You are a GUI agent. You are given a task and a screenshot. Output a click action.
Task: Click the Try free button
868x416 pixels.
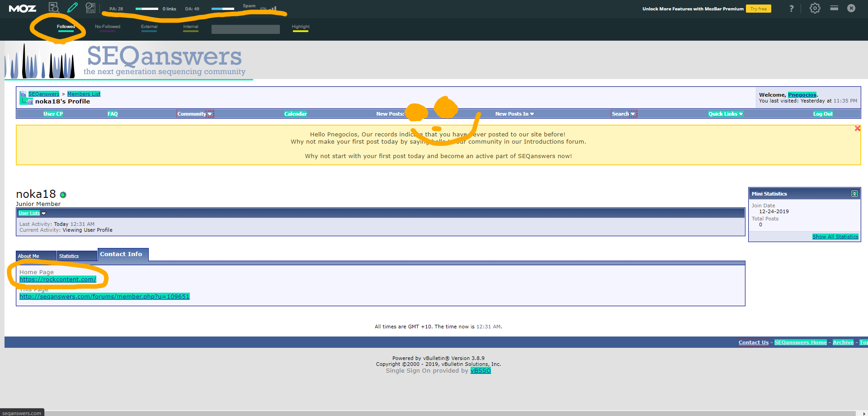pos(759,9)
